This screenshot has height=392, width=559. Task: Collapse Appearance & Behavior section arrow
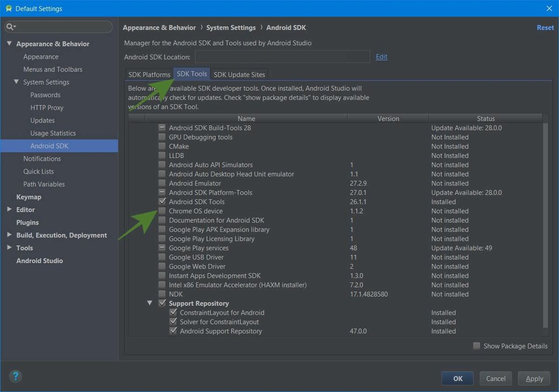pos(9,44)
